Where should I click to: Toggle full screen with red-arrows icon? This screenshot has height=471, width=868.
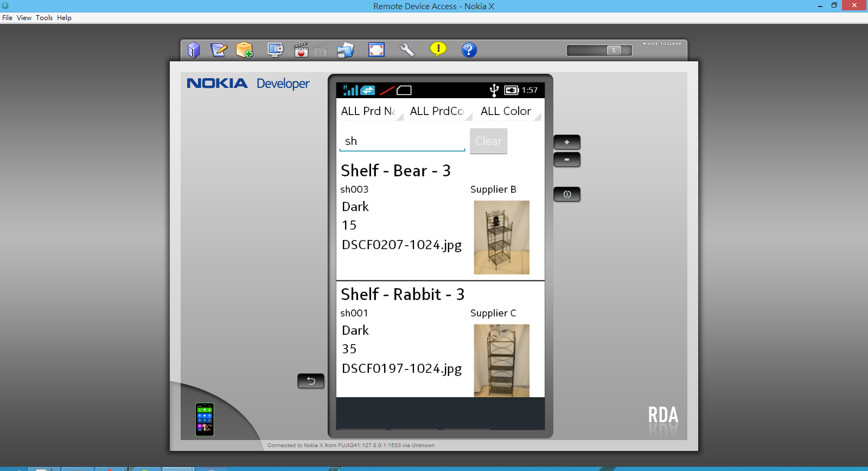376,50
